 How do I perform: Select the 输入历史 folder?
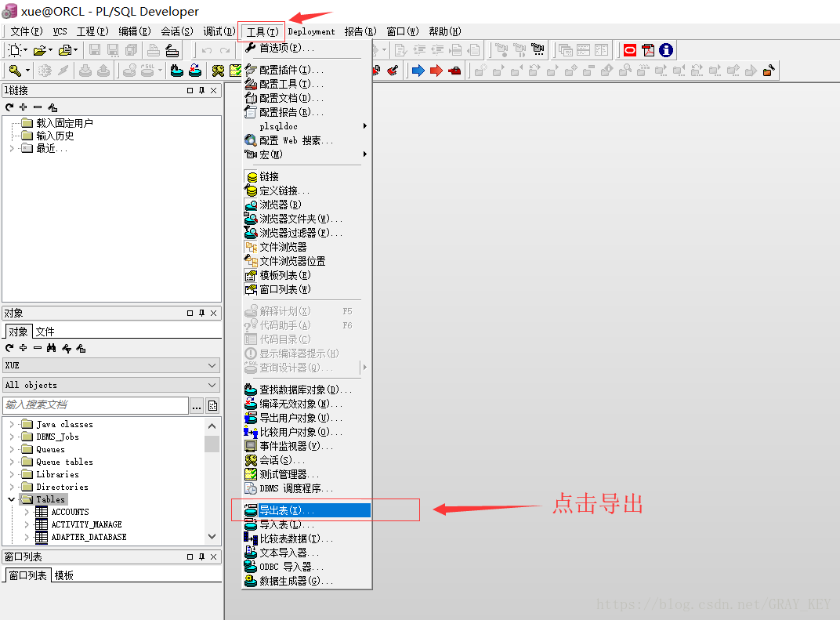click(x=55, y=136)
